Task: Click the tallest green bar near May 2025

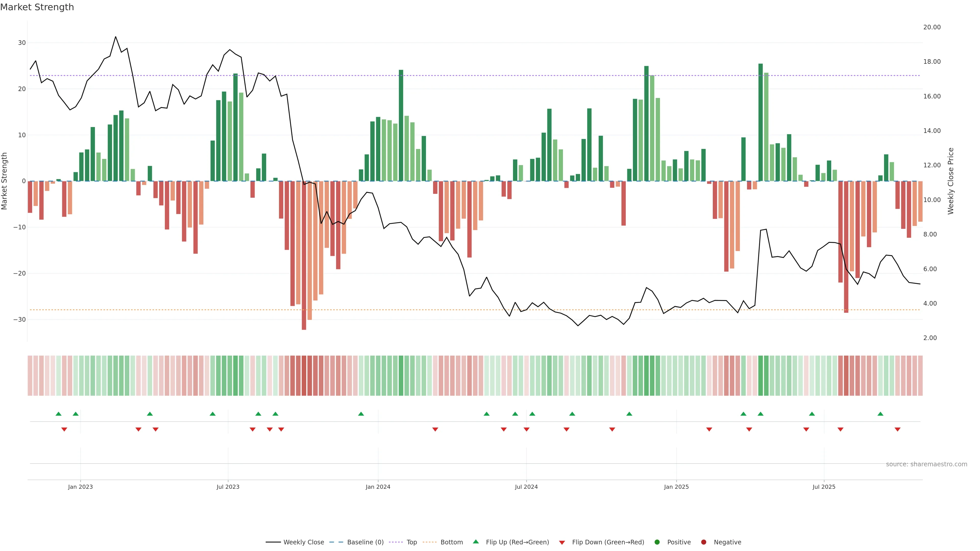Action: coord(761,122)
